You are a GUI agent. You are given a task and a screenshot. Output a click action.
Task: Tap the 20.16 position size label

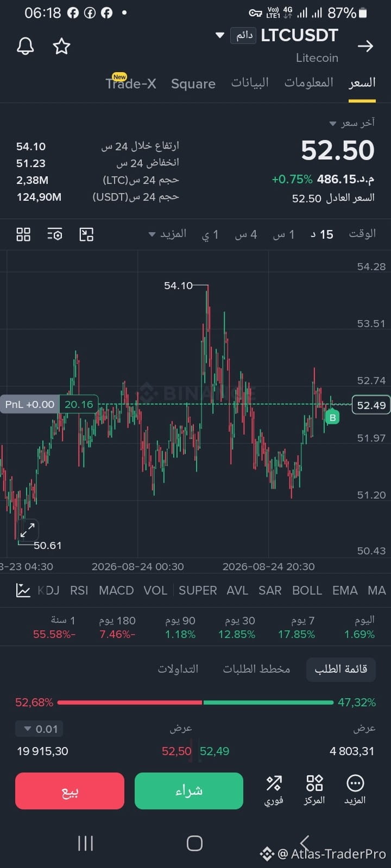click(79, 404)
